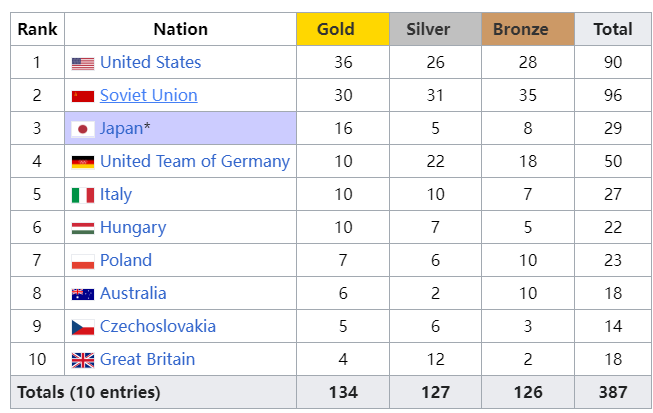Click the Total column header
Image resolution: width=653 pixels, height=413 pixels.
tap(613, 29)
